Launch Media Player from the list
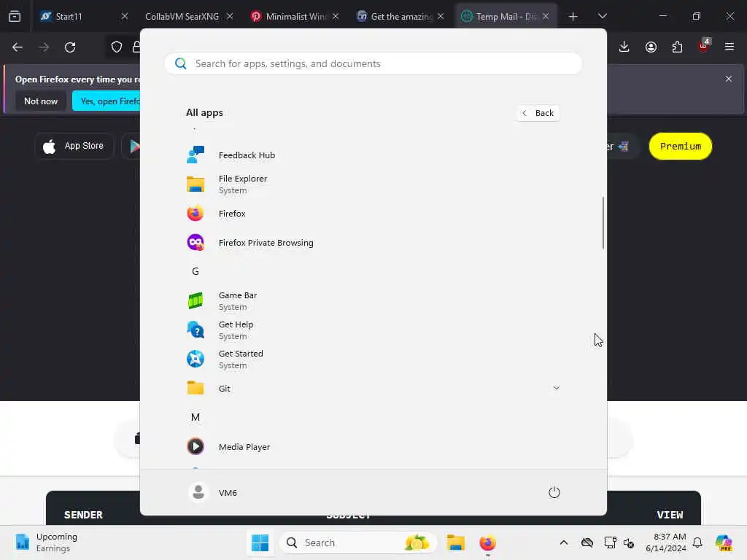The height and width of the screenshot is (560, 747). tap(373, 447)
